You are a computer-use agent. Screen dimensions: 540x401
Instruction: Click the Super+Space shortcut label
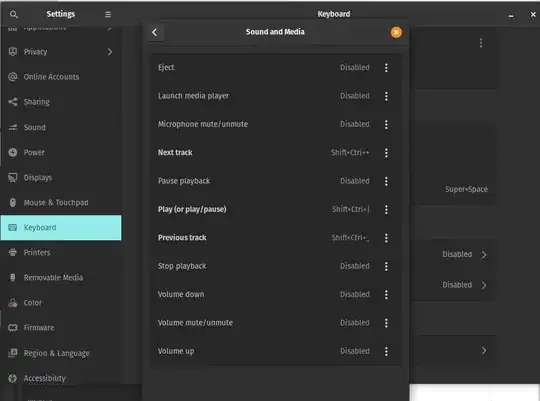(x=466, y=189)
